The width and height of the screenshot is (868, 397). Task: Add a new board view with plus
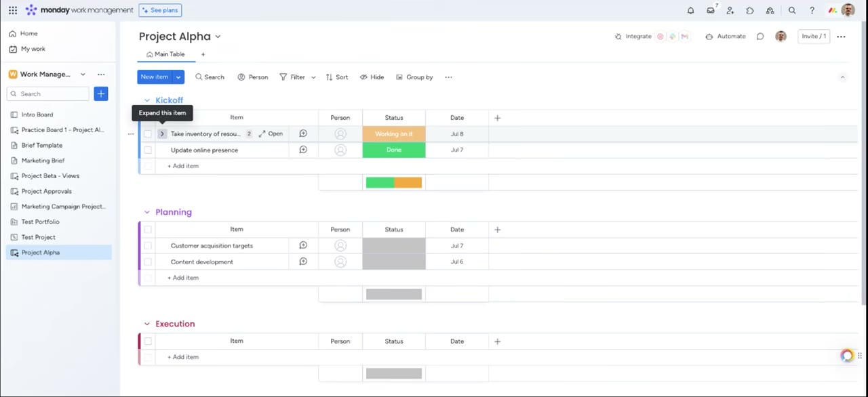tap(203, 54)
